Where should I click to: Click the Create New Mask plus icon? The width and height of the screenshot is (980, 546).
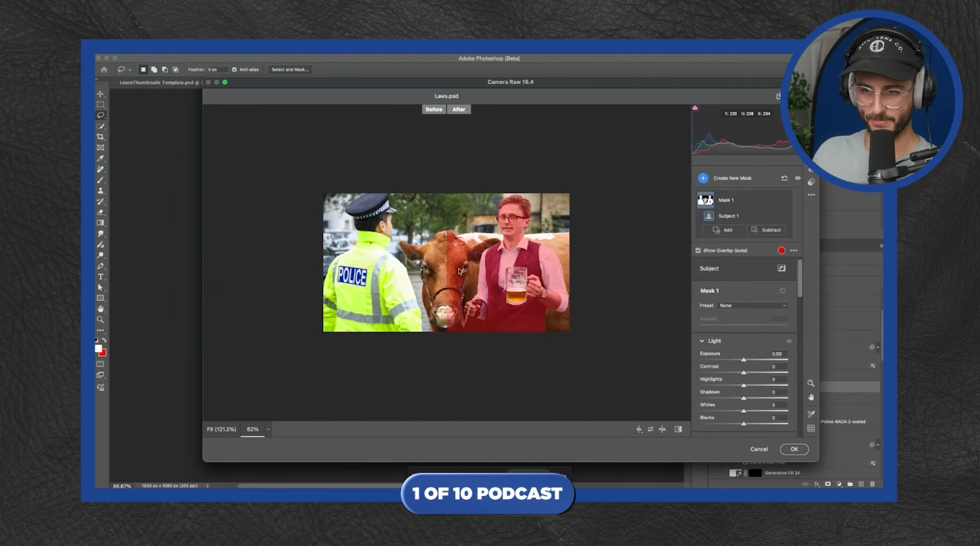coord(702,178)
